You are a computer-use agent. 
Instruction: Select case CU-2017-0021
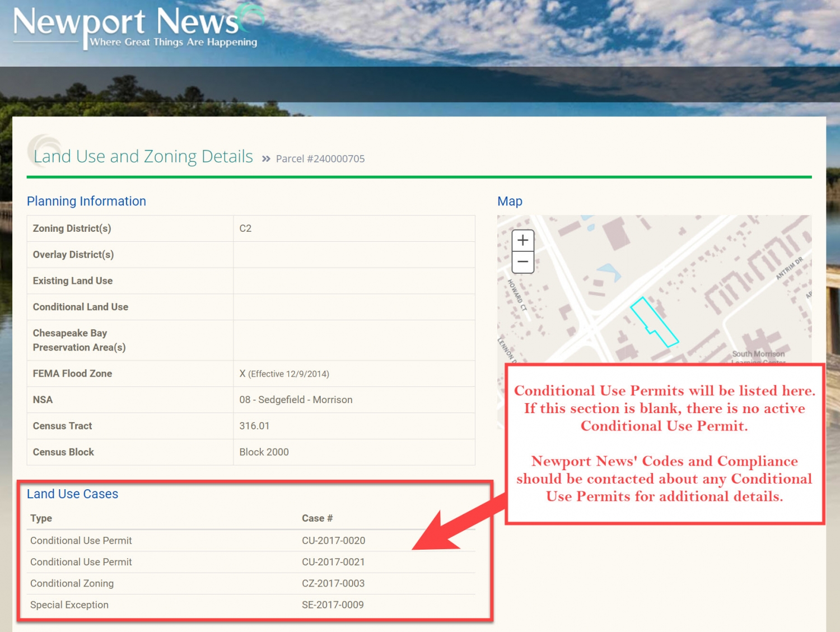click(x=333, y=561)
